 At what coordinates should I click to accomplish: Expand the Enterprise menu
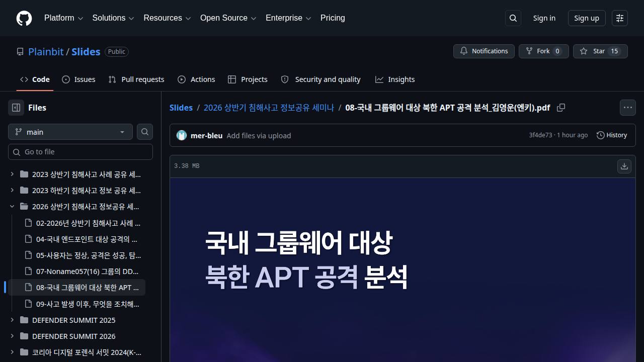click(x=289, y=18)
